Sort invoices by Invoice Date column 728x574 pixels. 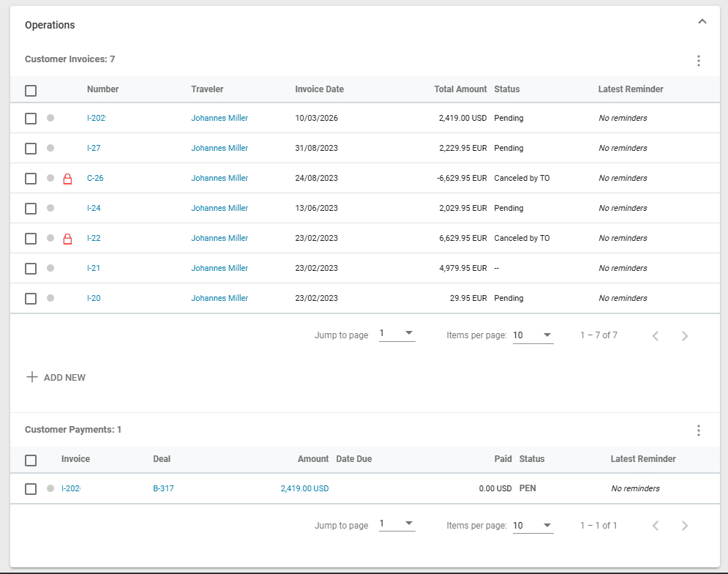319,89
